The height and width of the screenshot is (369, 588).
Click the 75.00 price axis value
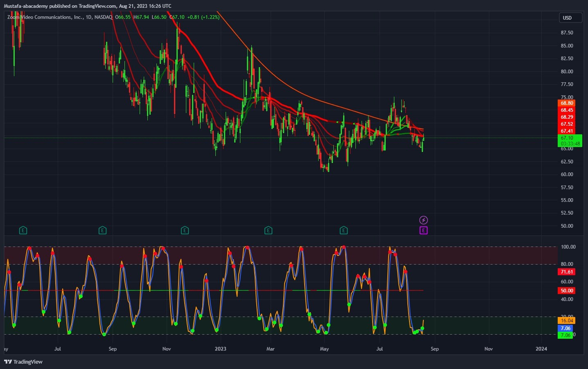pyautogui.click(x=567, y=97)
